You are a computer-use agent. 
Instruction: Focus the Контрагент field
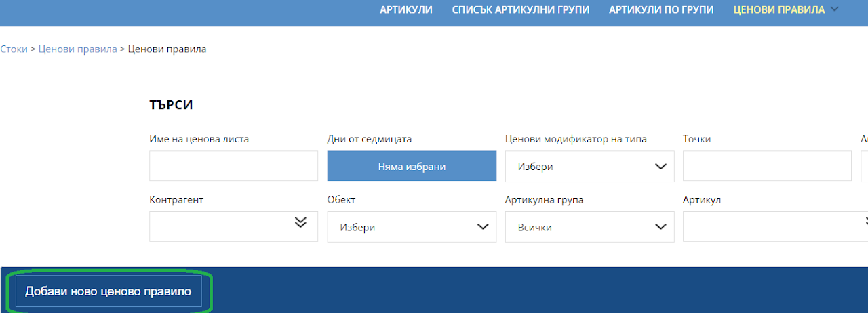click(x=233, y=226)
